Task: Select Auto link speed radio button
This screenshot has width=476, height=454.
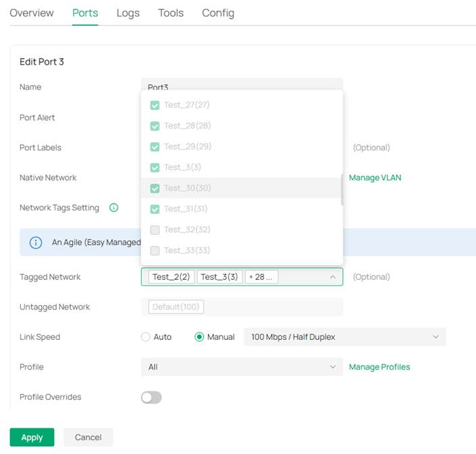Action: click(x=146, y=337)
